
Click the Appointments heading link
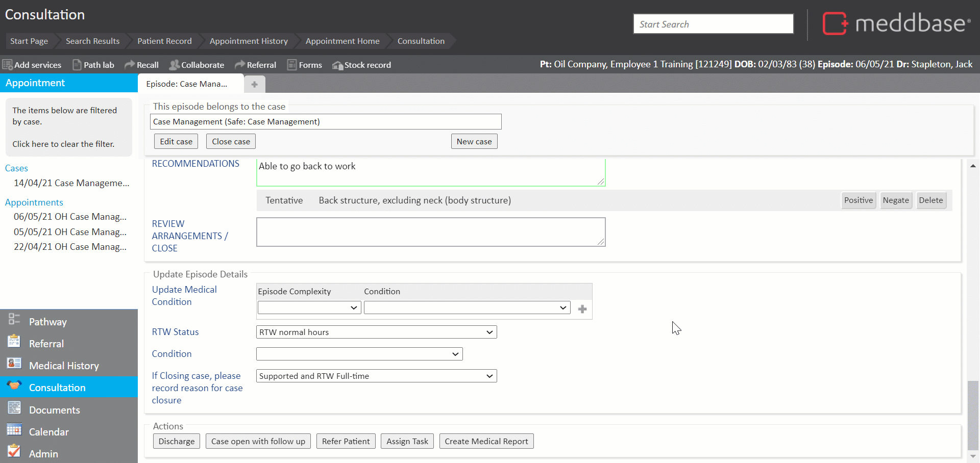point(34,202)
